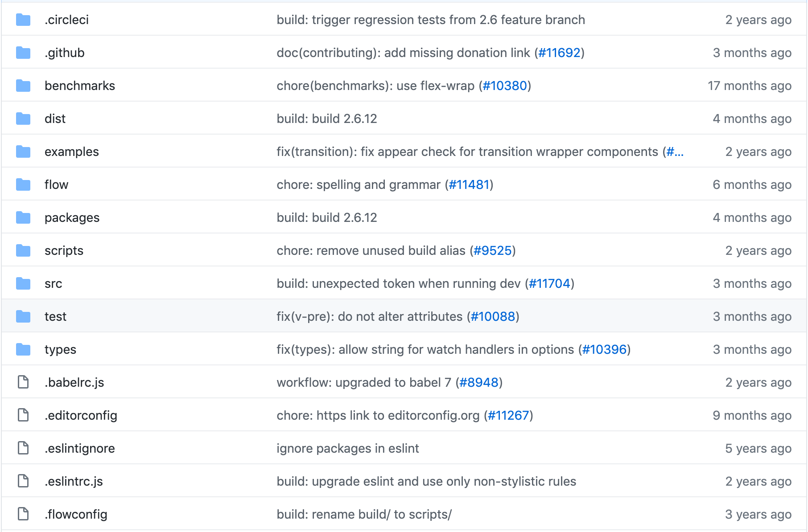The image size is (808, 532).
Task: Click the folder icon next to packages
Action: [23, 217]
